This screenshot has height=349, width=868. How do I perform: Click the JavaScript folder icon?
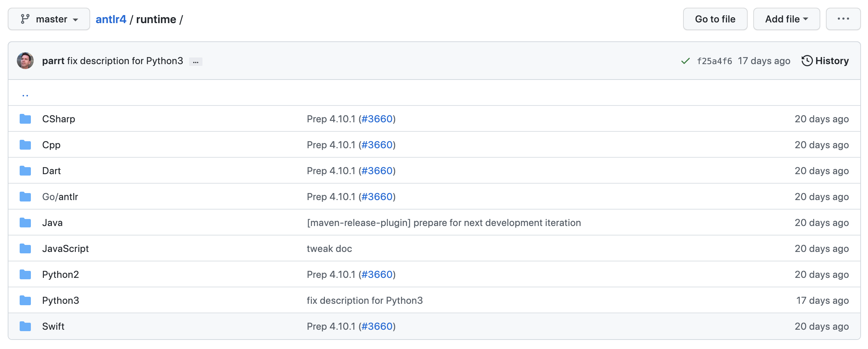click(25, 248)
